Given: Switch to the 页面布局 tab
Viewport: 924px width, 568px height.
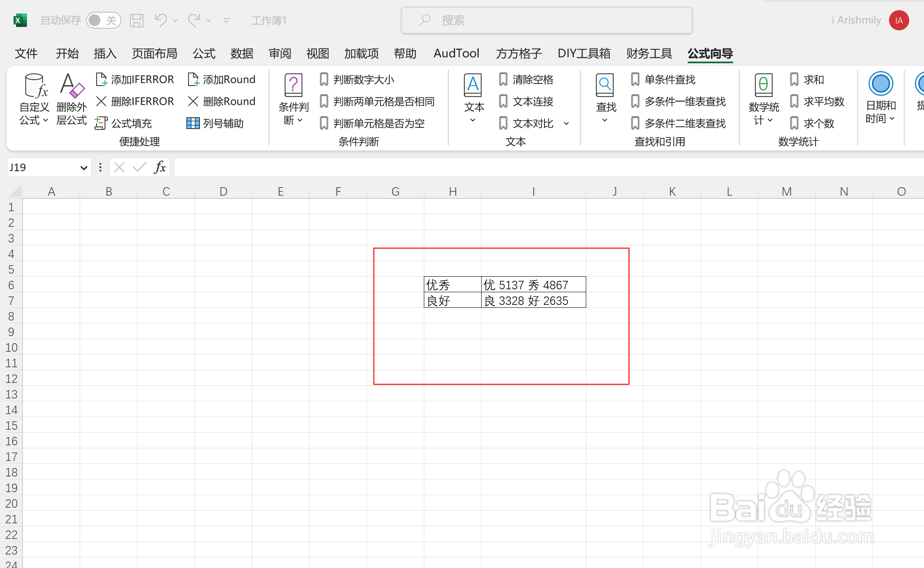Looking at the screenshot, I should 154,54.
